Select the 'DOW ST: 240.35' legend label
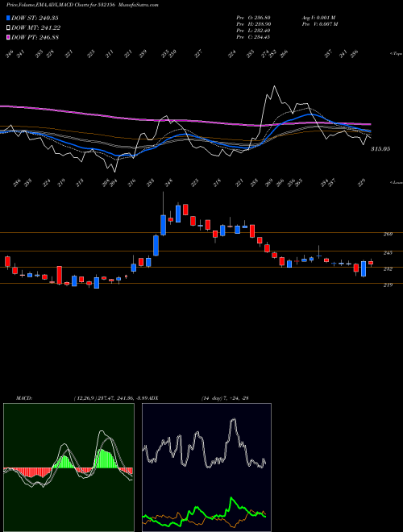Image resolution: width=403 pixels, height=532 pixels. 35,18
